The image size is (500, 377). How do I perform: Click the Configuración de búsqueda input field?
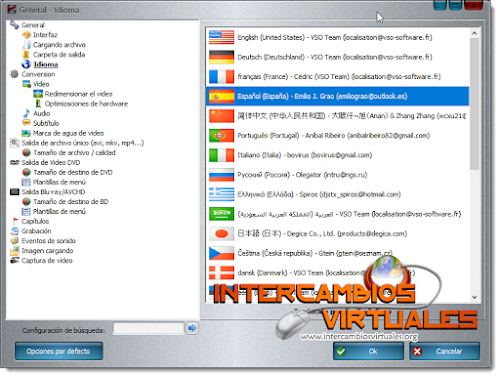tap(149, 328)
